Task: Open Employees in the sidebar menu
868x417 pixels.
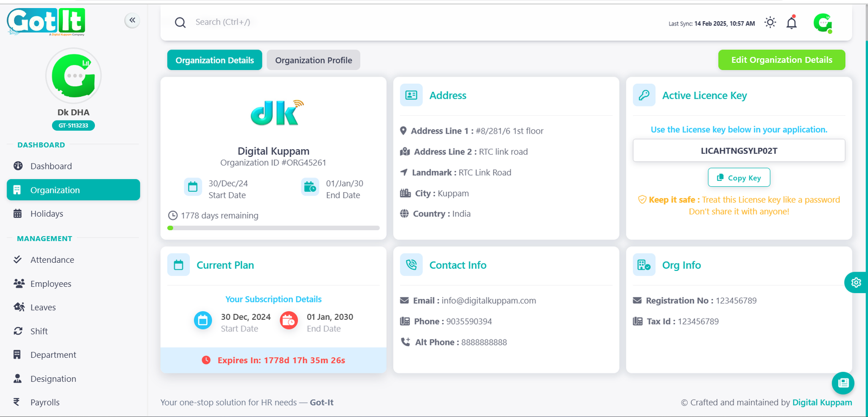Action: [x=50, y=284]
